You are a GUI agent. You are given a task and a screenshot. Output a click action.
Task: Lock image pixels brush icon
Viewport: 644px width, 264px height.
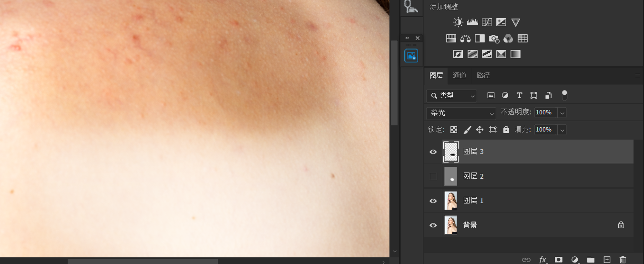(x=467, y=130)
